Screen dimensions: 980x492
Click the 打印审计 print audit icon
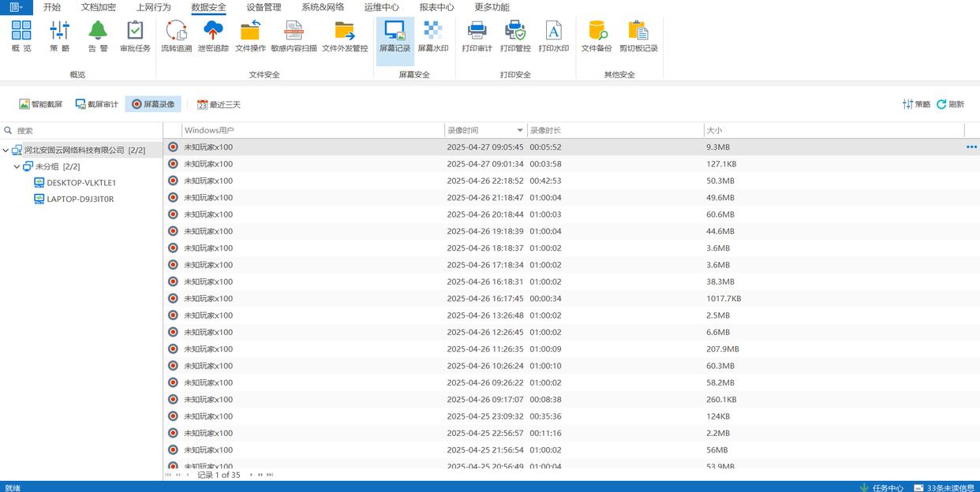(477, 36)
